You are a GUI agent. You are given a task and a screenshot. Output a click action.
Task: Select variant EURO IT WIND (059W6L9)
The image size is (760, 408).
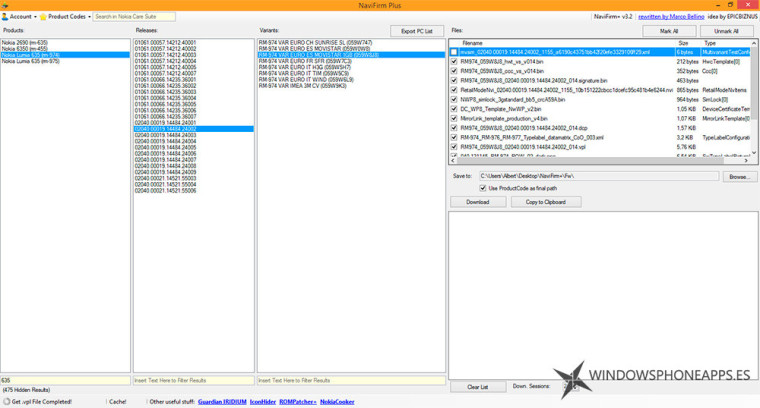coord(351,79)
